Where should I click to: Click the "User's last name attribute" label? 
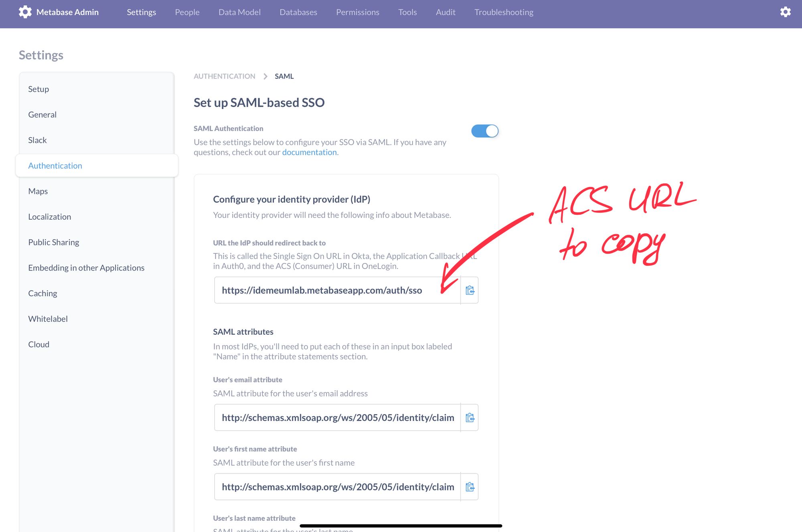tap(254, 518)
